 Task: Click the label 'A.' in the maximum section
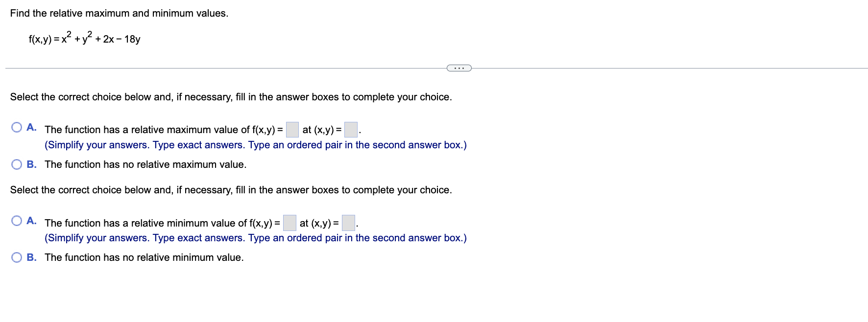tap(31, 127)
